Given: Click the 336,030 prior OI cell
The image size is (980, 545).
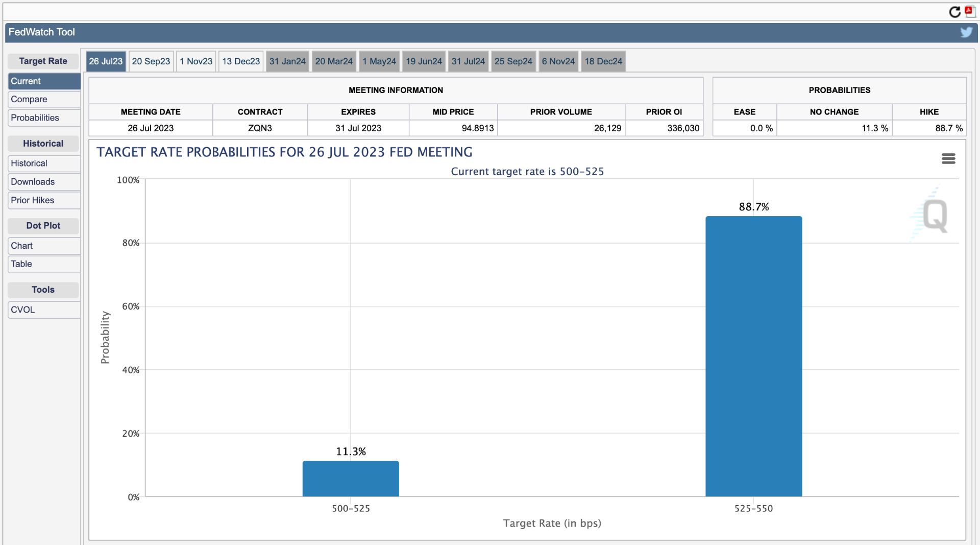Looking at the screenshot, I should click(664, 128).
